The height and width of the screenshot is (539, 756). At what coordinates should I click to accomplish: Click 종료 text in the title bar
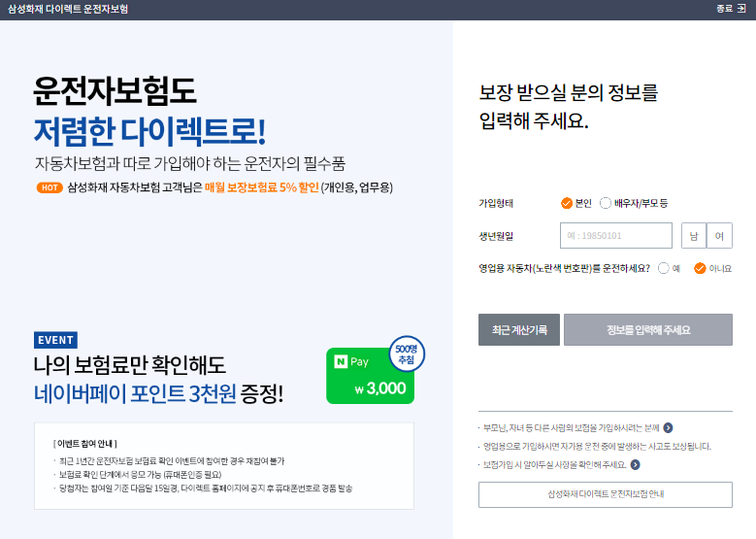(724, 9)
